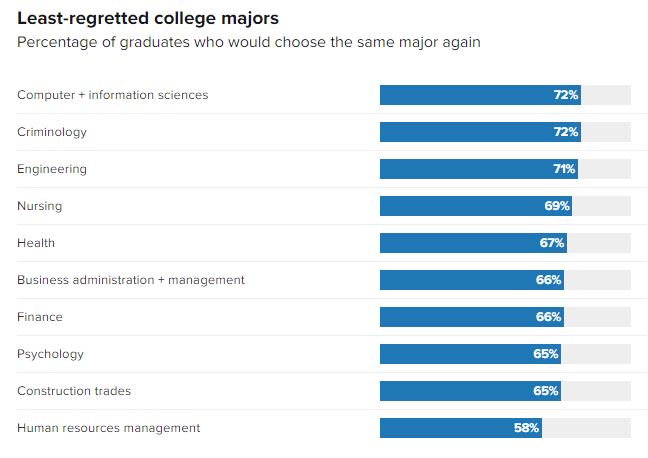Click the 58% value on Human resources bar

(527, 428)
